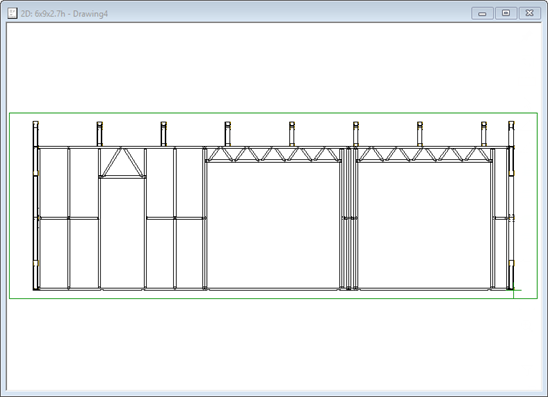Select the green viewport boundary top edge
The height and width of the screenshot is (397, 548).
point(273,113)
